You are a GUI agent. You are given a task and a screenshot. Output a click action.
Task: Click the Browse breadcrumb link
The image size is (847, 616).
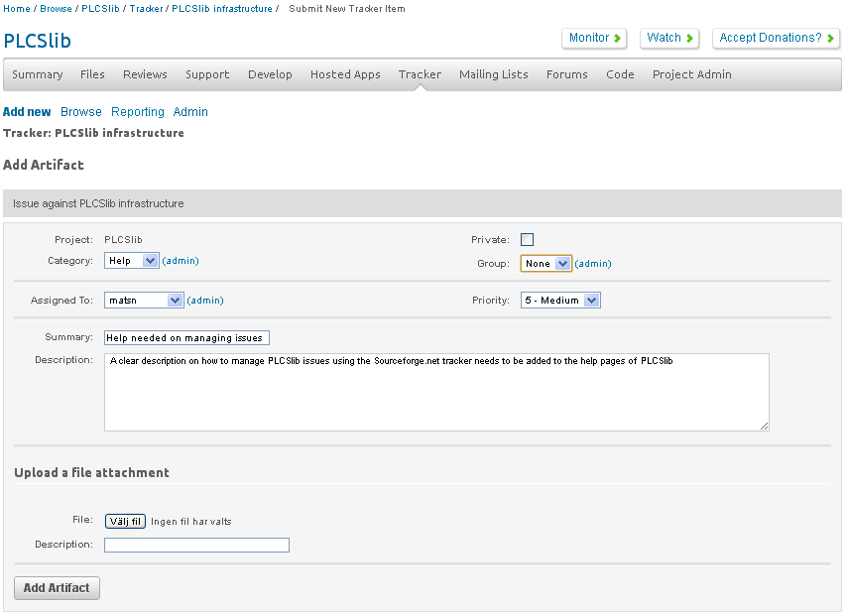point(56,9)
